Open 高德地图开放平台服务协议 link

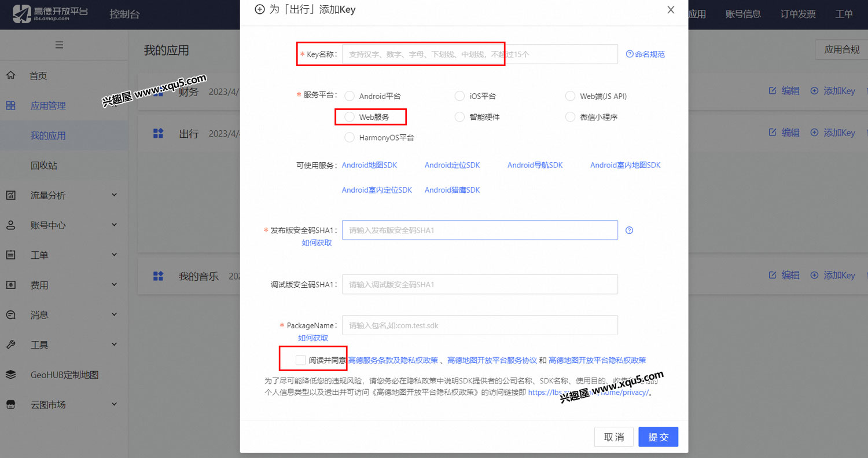click(492, 360)
